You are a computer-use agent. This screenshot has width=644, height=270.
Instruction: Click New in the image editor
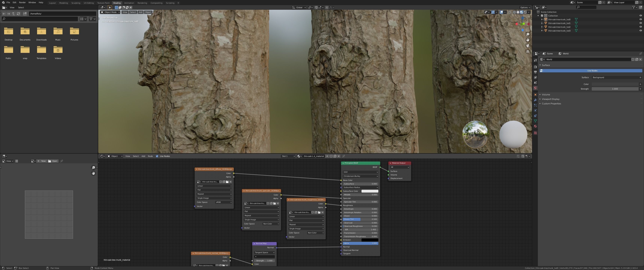pos(42,161)
